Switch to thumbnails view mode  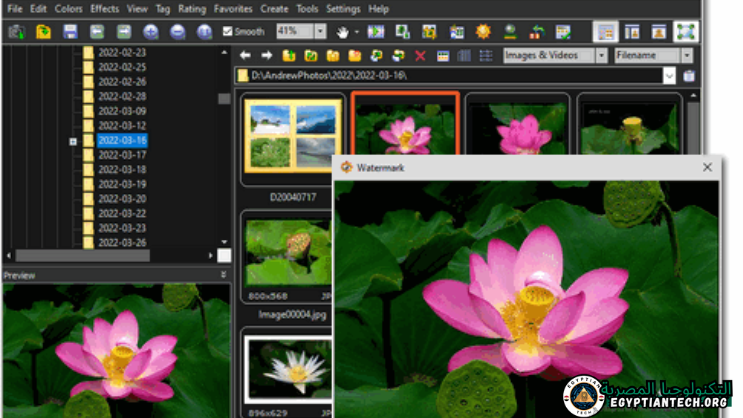click(443, 56)
